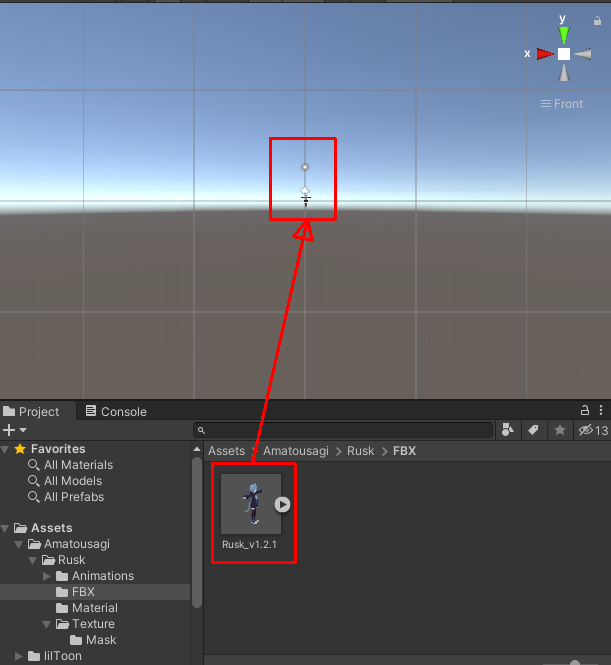Select the Rusk folder in tree
The width and height of the screenshot is (611, 665).
pos(64,560)
